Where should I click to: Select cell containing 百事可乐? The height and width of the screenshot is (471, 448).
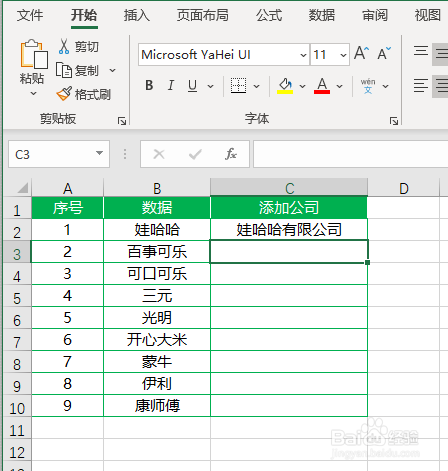tap(157, 252)
